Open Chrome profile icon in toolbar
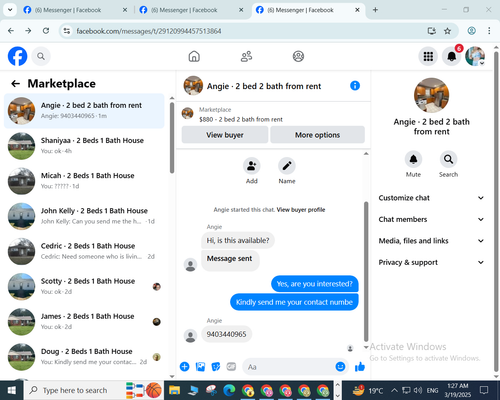The image size is (500, 400). tap(471, 31)
